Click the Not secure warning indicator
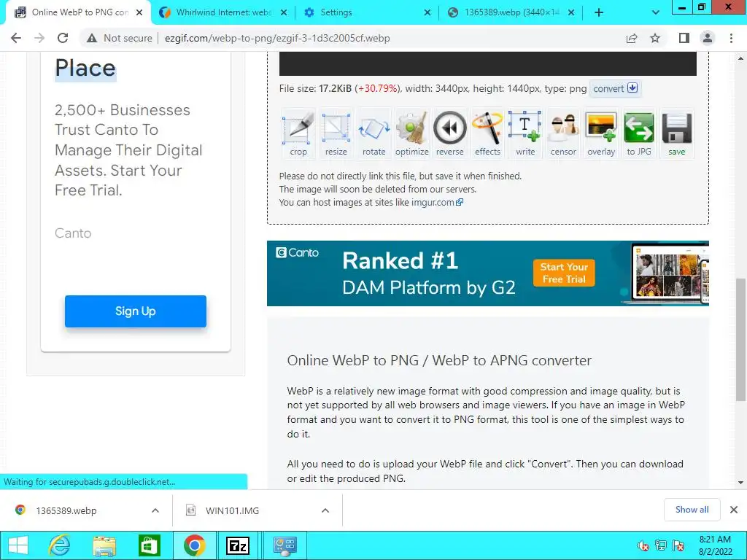 tap(119, 38)
